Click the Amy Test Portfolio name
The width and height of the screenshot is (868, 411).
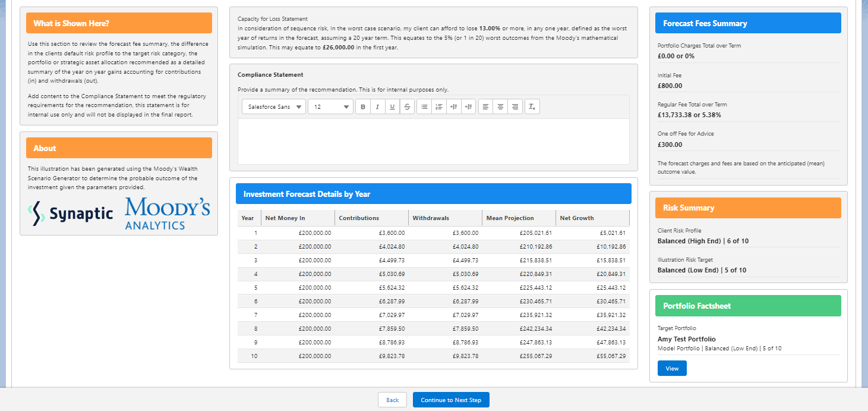click(687, 339)
